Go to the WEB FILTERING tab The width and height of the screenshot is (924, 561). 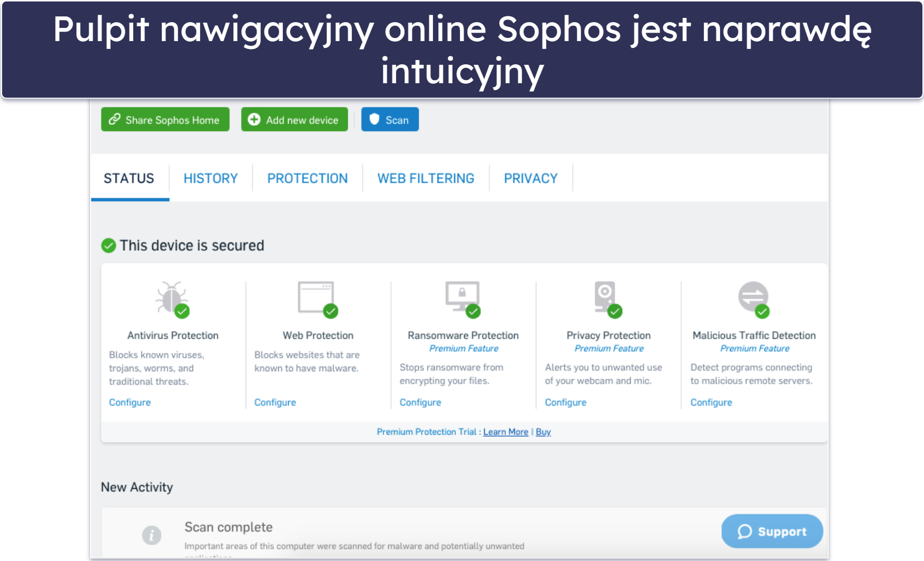click(x=426, y=179)
